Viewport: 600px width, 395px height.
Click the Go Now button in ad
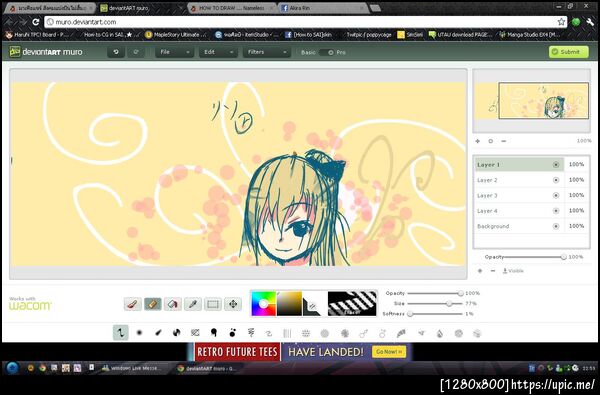(389, 352)
